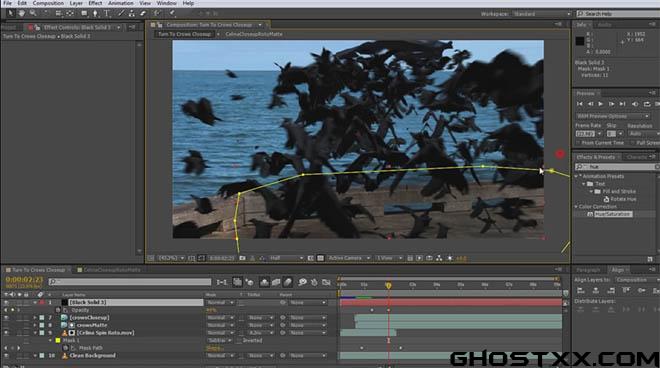Expand the crowsMatte layer
Image resolution: width=660 pixels, height=368 pixels.
pyautogui.click(x=35, y=325)
